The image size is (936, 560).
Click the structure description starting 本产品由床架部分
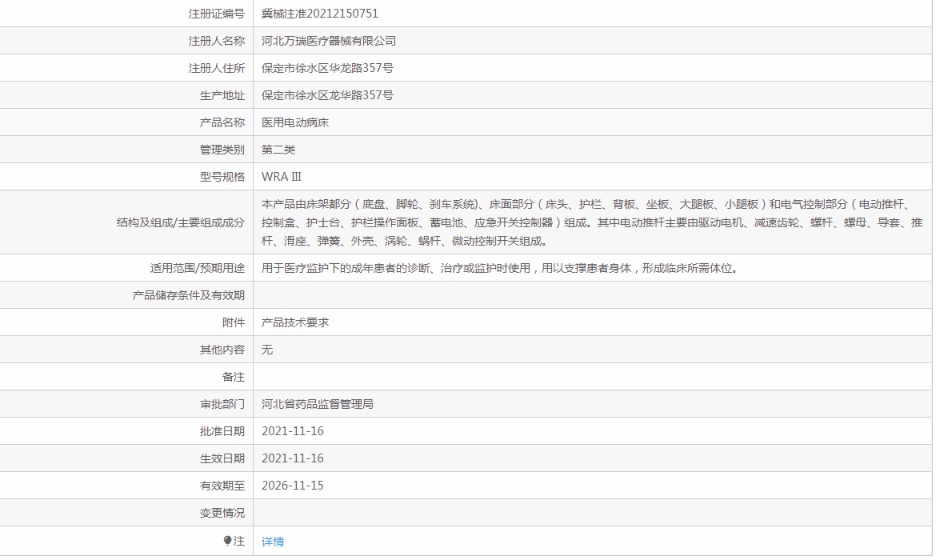pyautogui.click(x=592, y=222)
